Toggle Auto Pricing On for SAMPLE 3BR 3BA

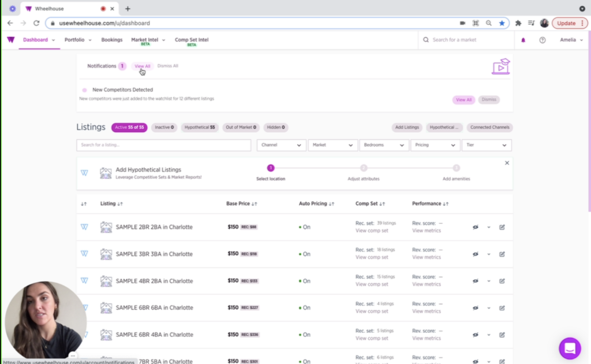305,254
